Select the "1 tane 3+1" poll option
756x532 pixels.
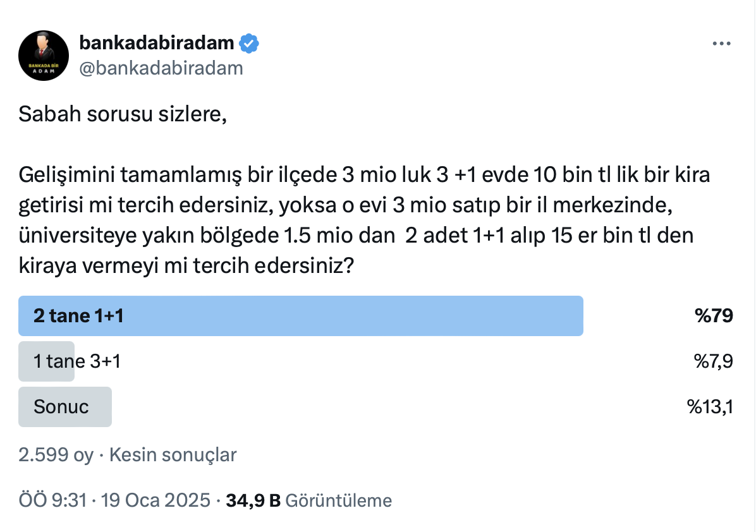(x=76, y=361)
